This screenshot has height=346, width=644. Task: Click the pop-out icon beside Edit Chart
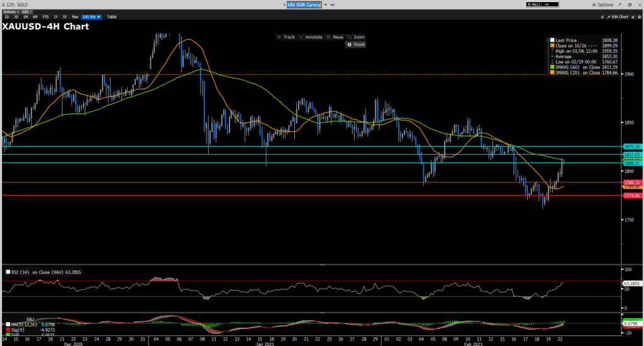coord(633,17)
